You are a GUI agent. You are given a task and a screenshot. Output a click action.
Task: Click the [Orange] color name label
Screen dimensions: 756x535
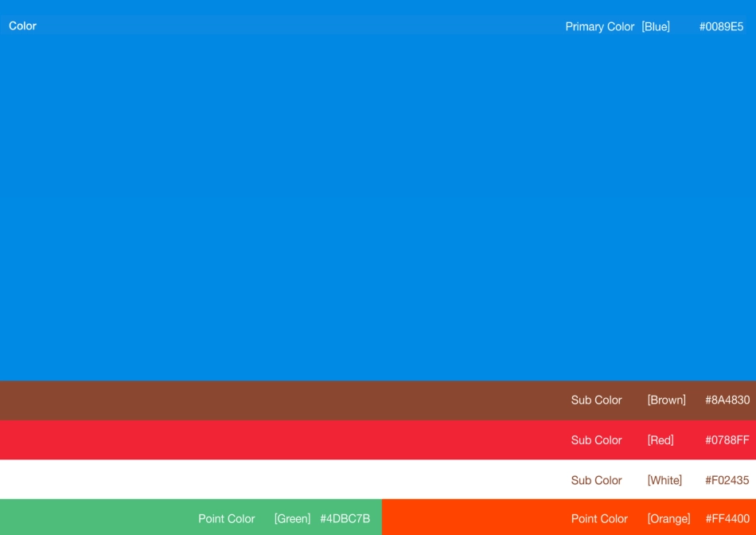tap(668, 519)
